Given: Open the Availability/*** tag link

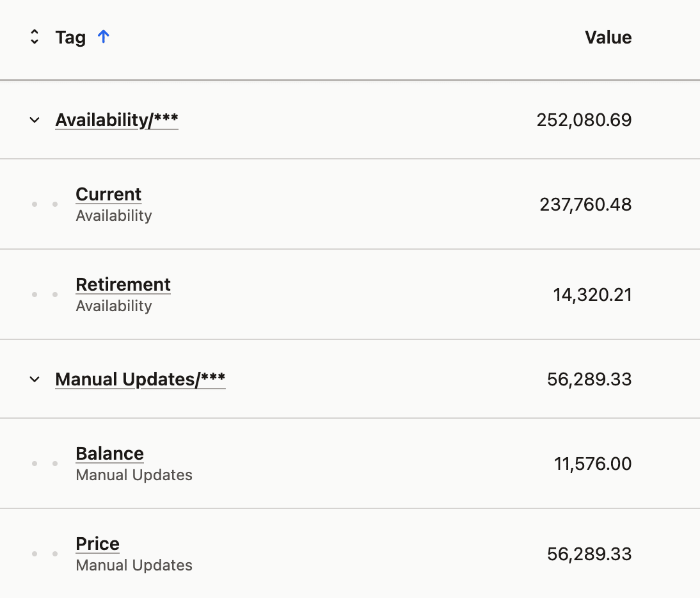Looking at the screenshot, I should point(116,120).
